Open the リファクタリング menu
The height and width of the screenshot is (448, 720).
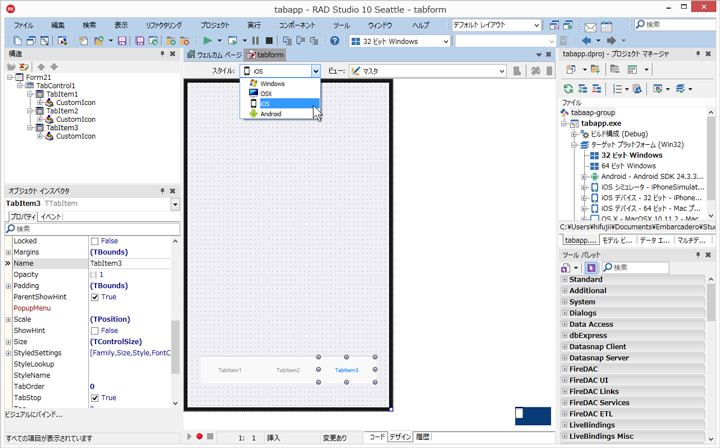click(163, 25)
